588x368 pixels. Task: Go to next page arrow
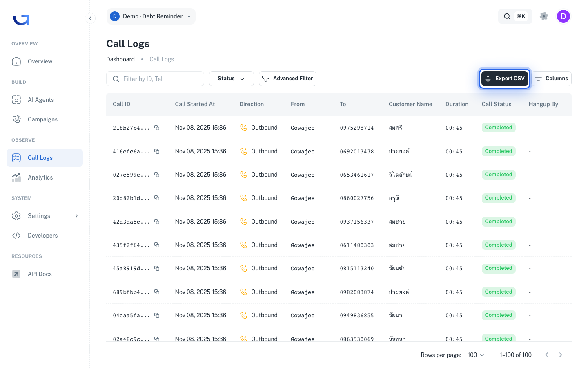(x=561, y=355)
